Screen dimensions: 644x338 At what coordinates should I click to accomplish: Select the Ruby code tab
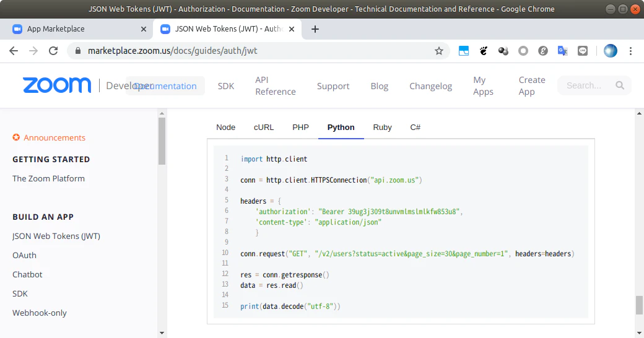382,128
